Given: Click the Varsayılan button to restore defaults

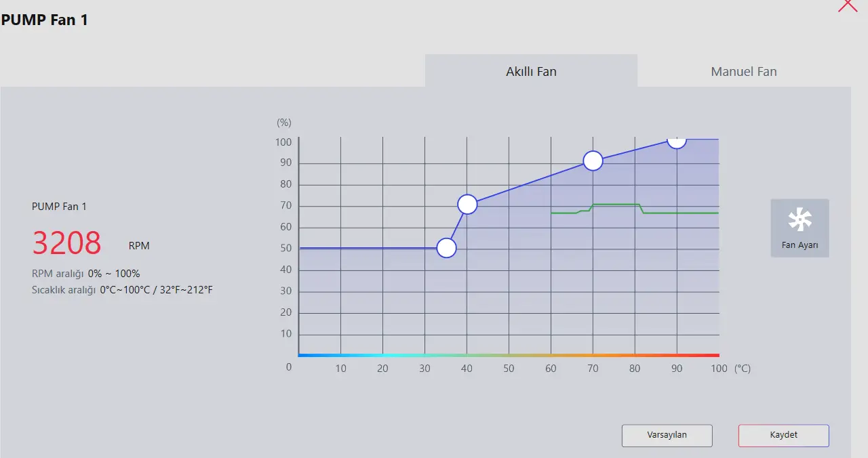Looking at the screenshot, I should [667, 435].
